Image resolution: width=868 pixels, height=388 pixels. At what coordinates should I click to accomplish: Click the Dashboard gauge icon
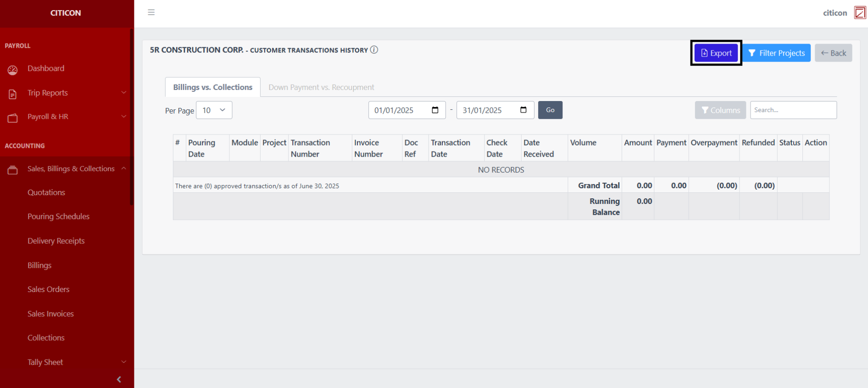(x=12, y=69)
